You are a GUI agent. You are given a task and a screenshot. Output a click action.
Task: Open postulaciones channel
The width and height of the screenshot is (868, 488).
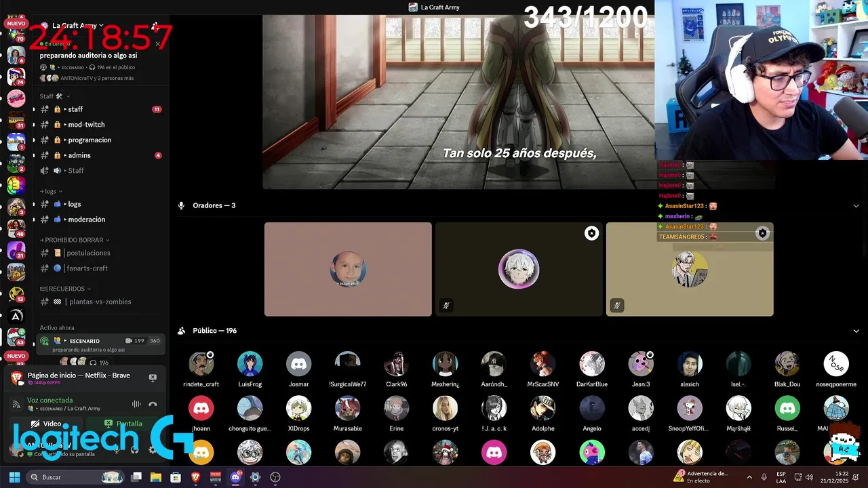(100, 253)
